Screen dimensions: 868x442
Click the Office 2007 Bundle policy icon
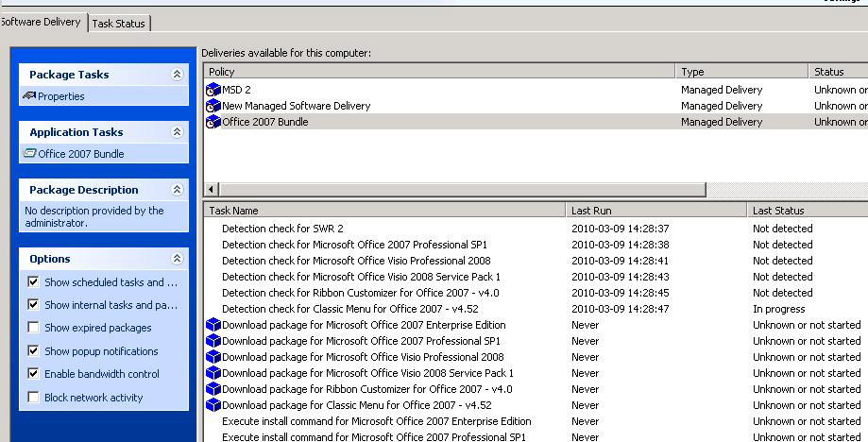(x=213, y=122)
